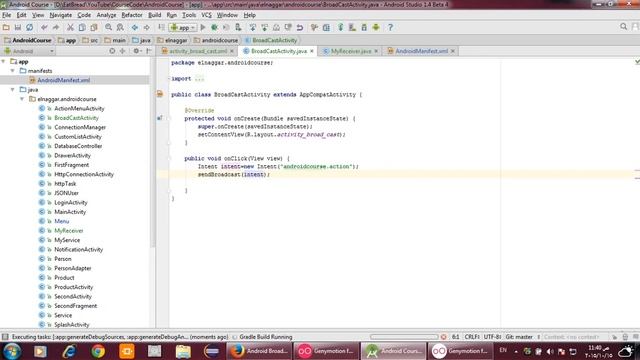This screenshot has height=360, width=640.
Task: Click the Open folder toolbar icon
Action: pyautogui.click(x=6, y=27)
